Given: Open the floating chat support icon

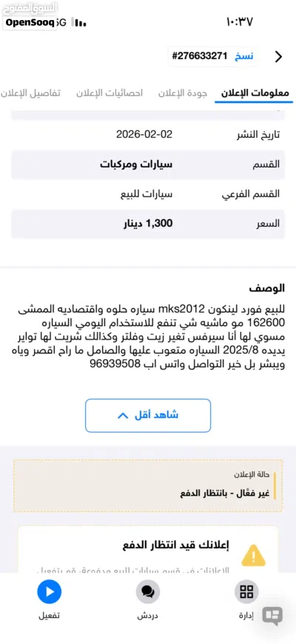Looking at the screenshot, I should tap(272, 615).
